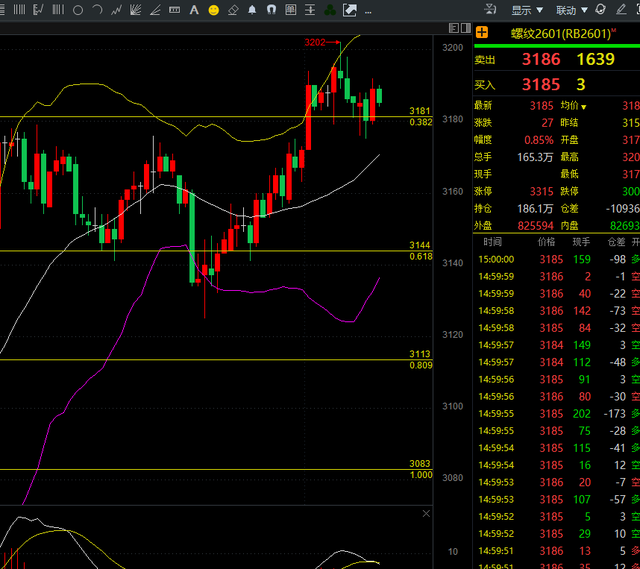Open more drawing tools ellipsis

click(368, 13)
